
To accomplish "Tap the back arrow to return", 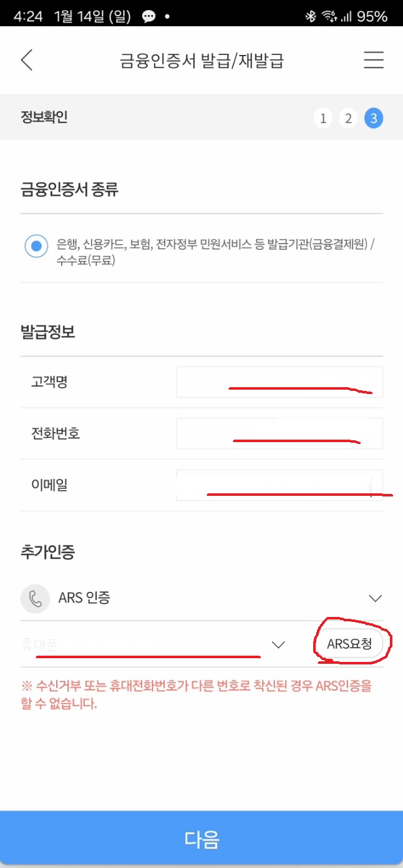I will 26,60.
